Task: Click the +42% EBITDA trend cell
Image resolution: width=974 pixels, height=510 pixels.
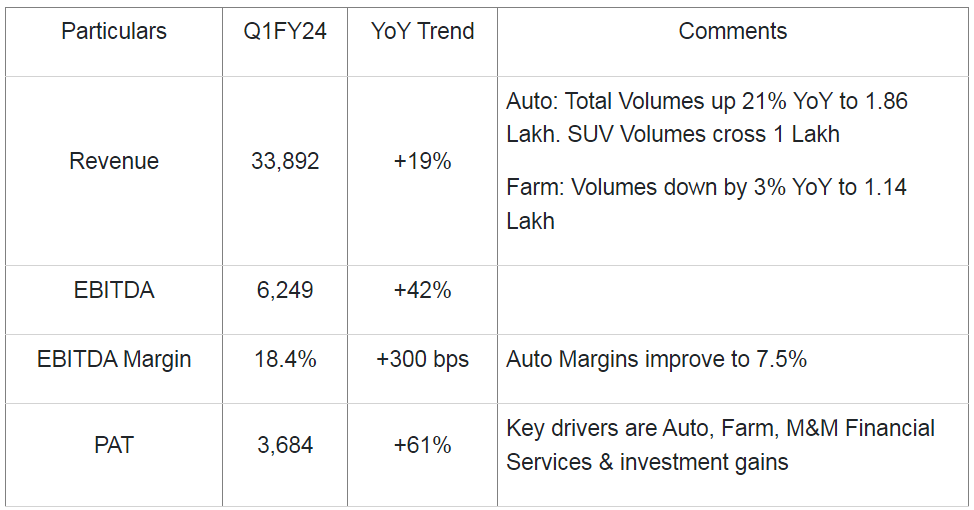Action: point(422,290)
